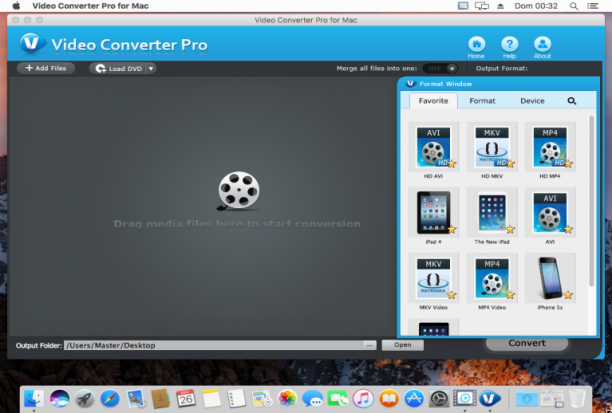Open the About icon in the header
Screen dimensions: 612x413
[542, 45]
